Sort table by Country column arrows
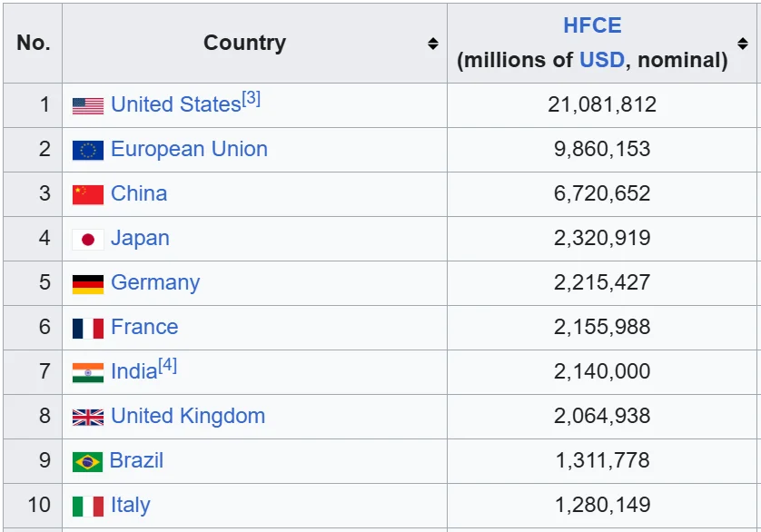 tap(433, 44)
